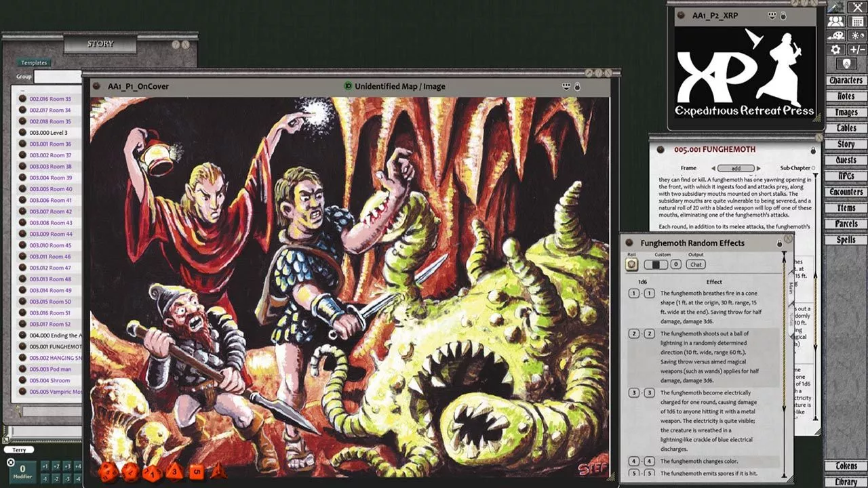Add +1 modifier button
Viewport: 868px width, 488px height.
click(x=45, y=466)
